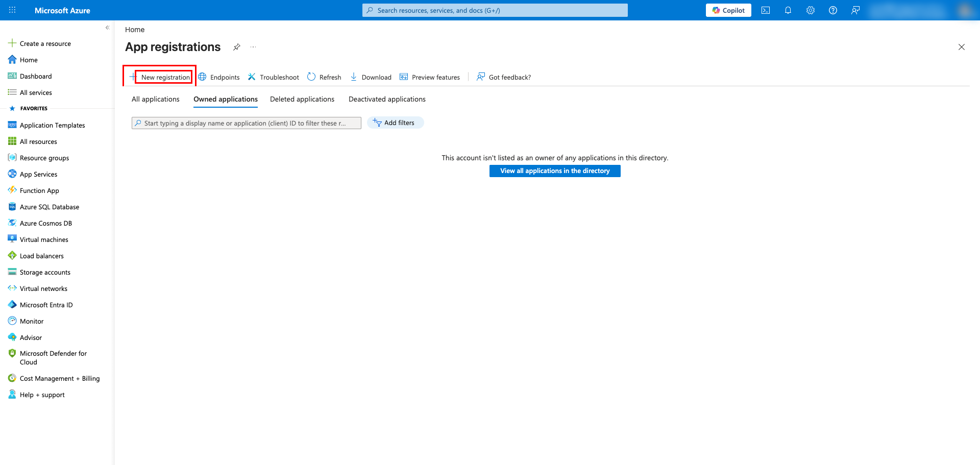Click New registration

coord(160,77)
